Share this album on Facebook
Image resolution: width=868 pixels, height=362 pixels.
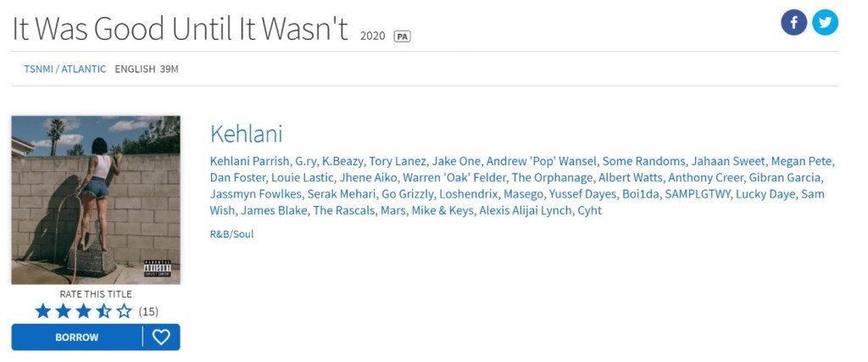793,23
